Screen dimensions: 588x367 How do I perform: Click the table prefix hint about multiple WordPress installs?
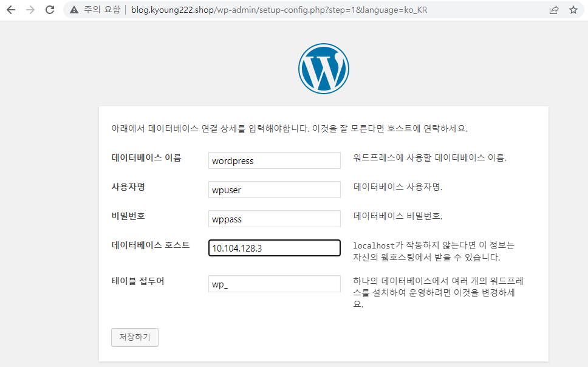(x=439, y=292)
